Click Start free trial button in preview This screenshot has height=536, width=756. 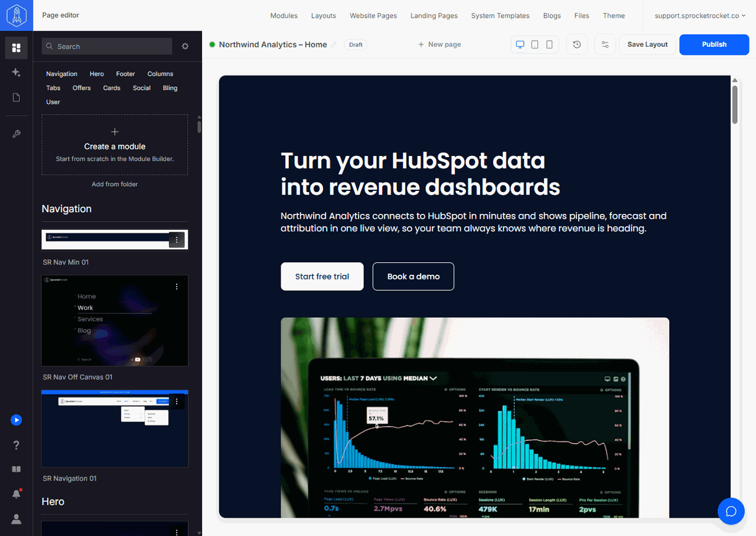click(322, 277)
